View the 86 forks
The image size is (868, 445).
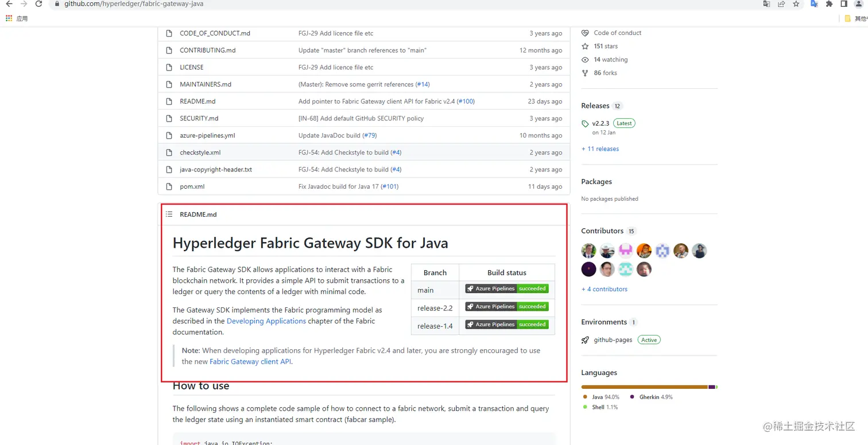[605, 73]
